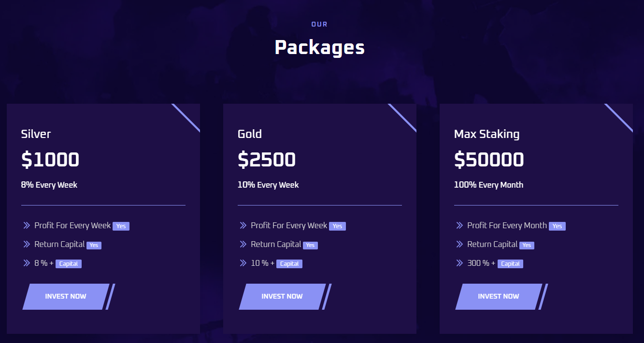The image size is (644, 343).
Task: Click the Capital badge next to 10 %
Action: [289, 264]
